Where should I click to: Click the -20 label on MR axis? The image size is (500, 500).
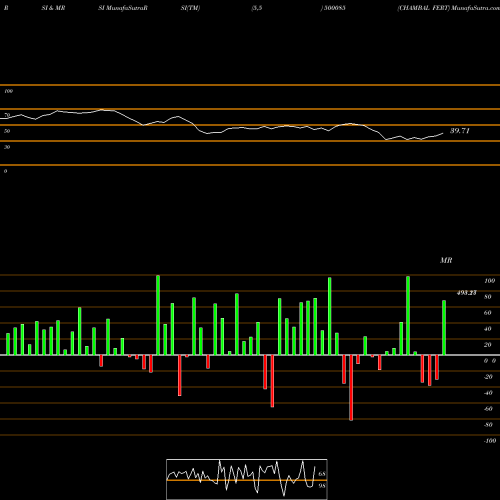click(x=488, y=377)
